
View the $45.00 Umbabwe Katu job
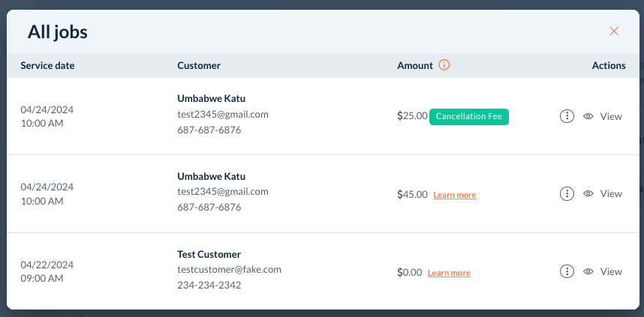click(611, 194)
